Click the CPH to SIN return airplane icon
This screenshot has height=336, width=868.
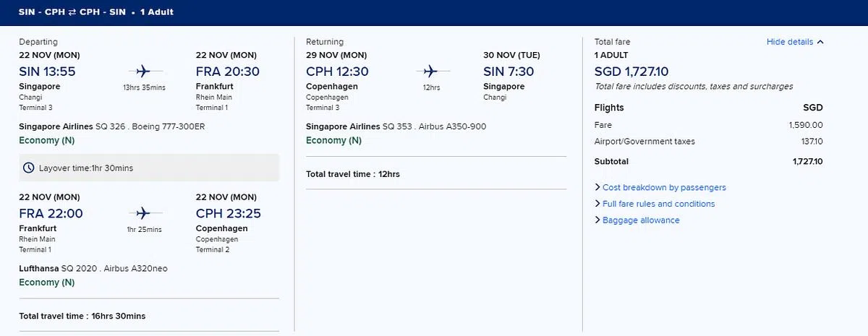click(x=431, y=71)
